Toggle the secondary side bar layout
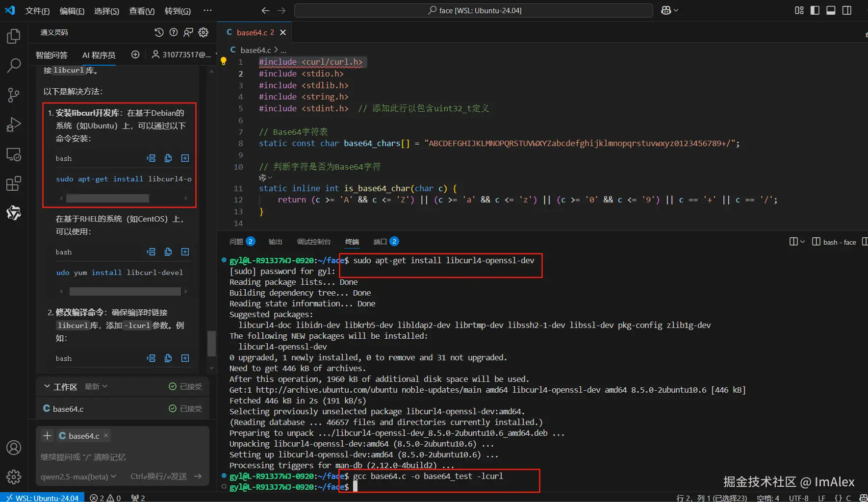This screenshot has width=868, height=502. (847, 10)
